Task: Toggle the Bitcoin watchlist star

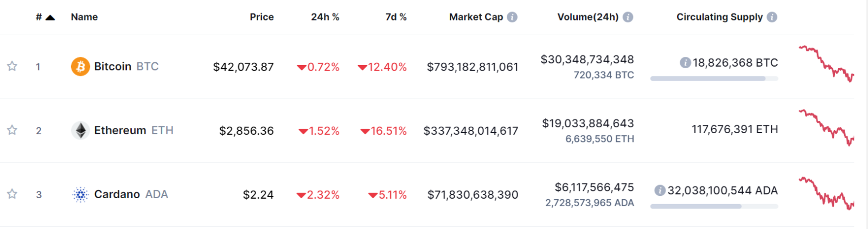Action: click(x=12, y=66)
